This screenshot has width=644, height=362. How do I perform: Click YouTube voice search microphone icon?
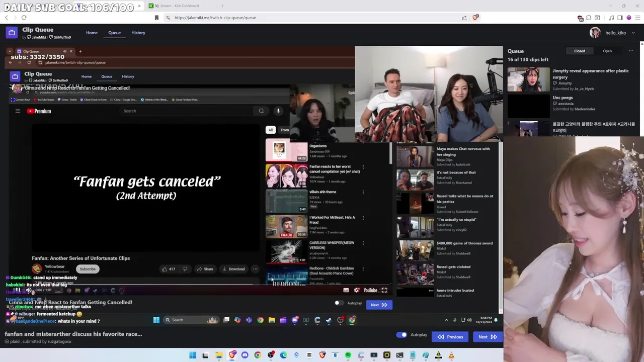pyautogui.click(x=278, y=111)
